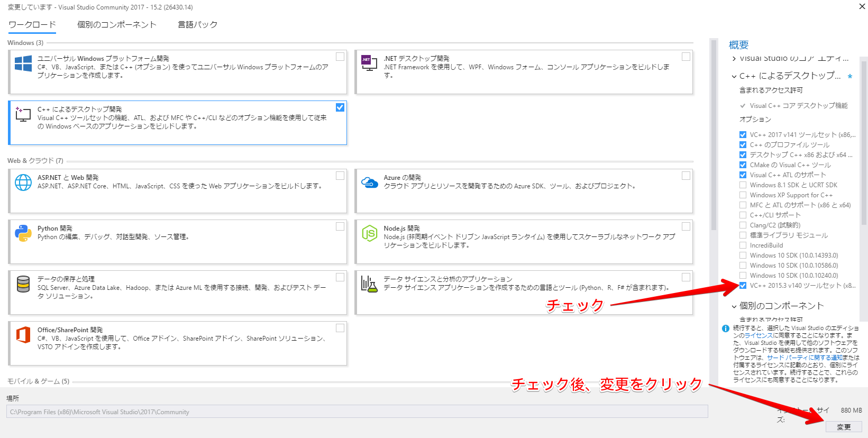The image size is (868, 438).
Task: Uncheck Visual C++ ATL support option
Action: click(x=743, y=175)
